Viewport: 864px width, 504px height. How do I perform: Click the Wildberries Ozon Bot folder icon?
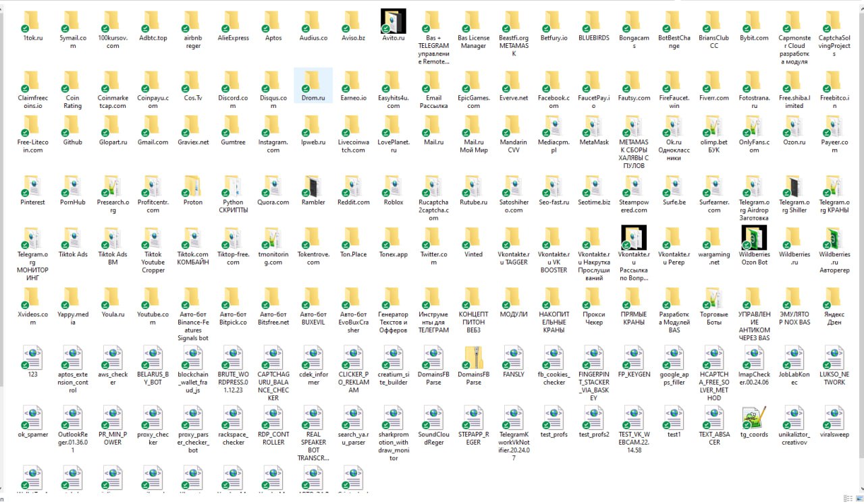[754, 237]
